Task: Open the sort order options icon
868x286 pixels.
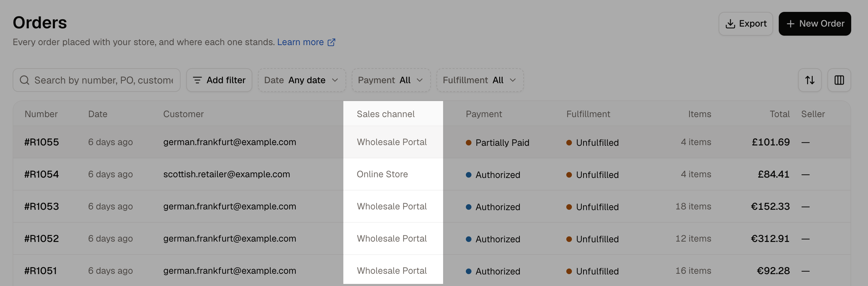Action: pos(810,80)
